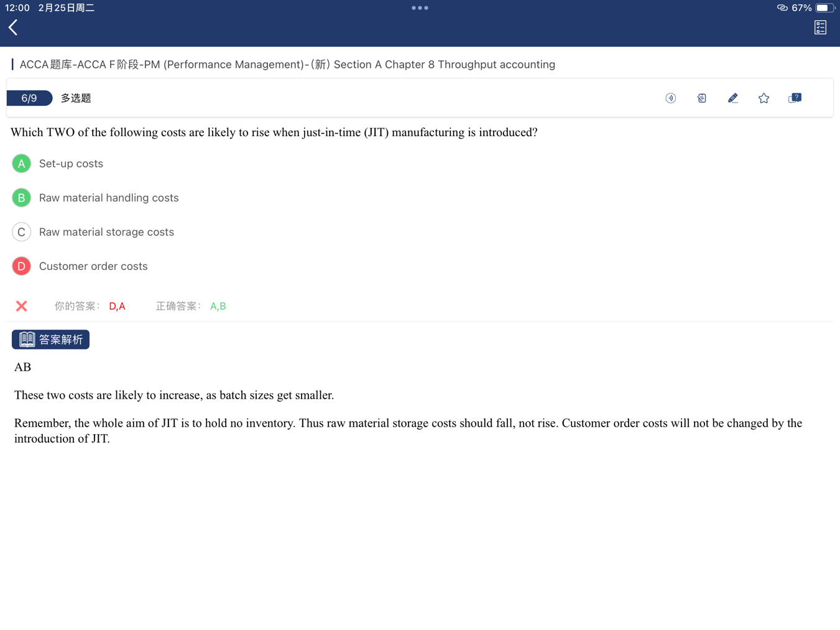Screen dimensions: 840x630
Task: Tap the three dots at top center
Action: (x=420, y=8)
